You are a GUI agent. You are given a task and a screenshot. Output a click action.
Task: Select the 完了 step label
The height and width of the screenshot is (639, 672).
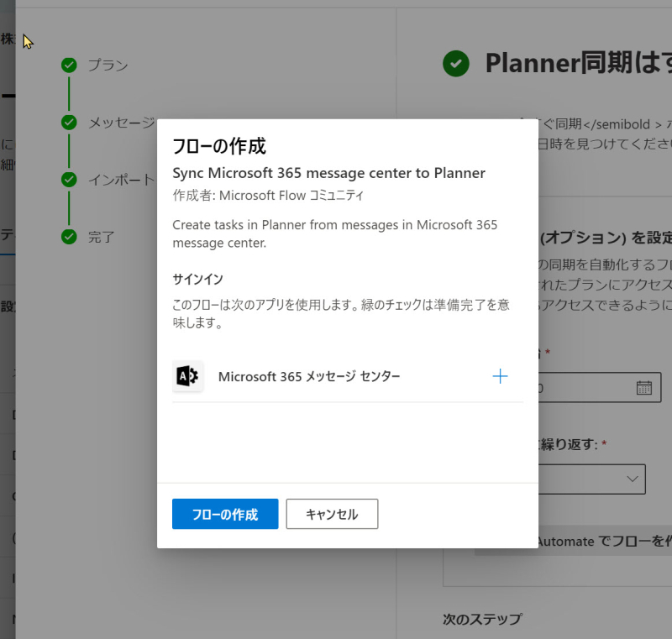pyautogui.click(x=101, y=237)
